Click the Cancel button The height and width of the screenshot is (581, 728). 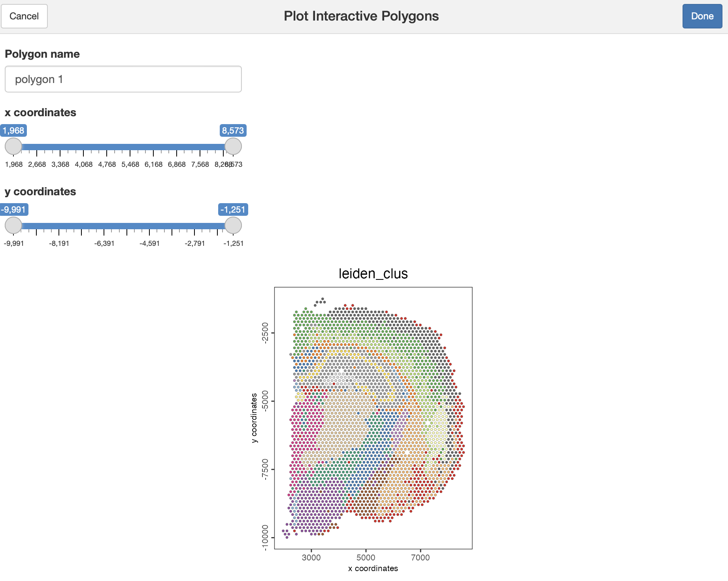coord(24,16)
